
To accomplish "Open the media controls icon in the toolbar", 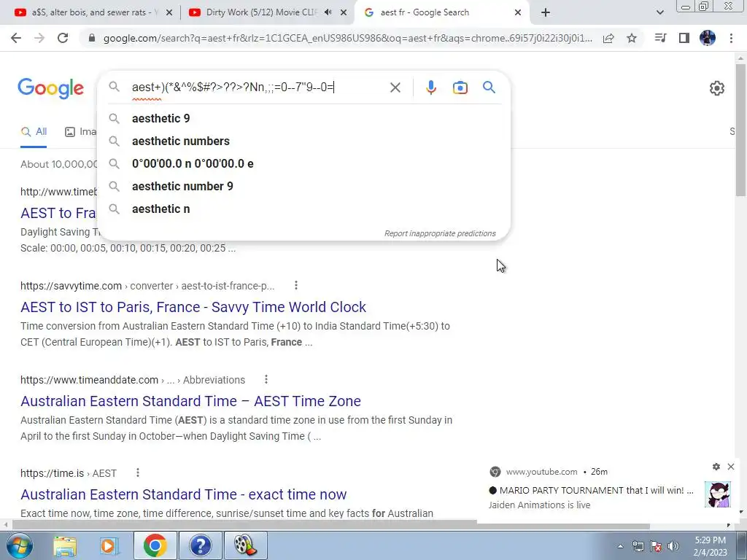I will [660, 38].
